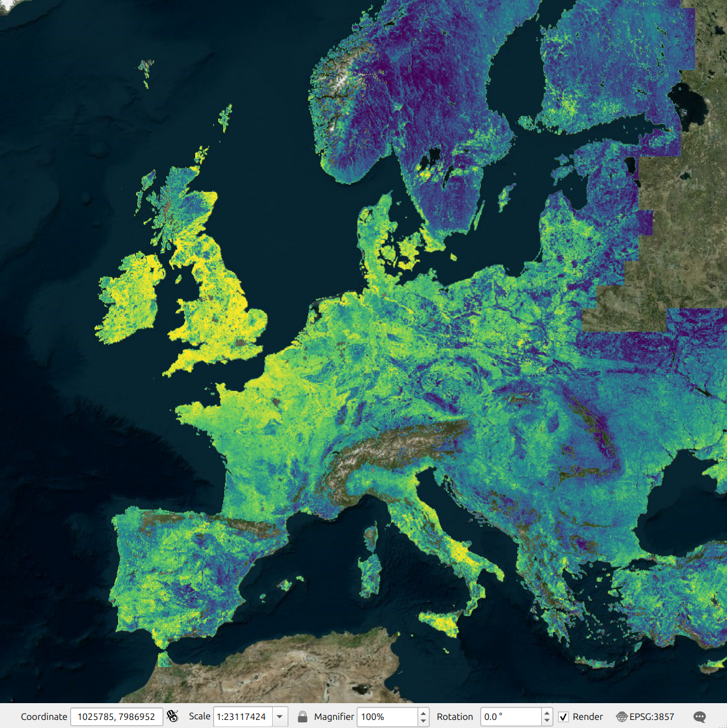Focus the Rotation 0.0° input field

pyautogui.click(x=510, y=717)
